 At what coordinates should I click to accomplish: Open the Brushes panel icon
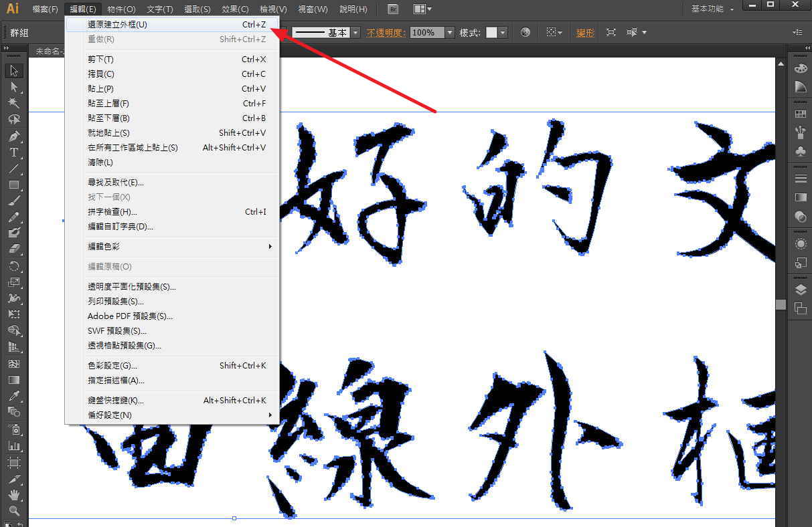tap(800, 132)
